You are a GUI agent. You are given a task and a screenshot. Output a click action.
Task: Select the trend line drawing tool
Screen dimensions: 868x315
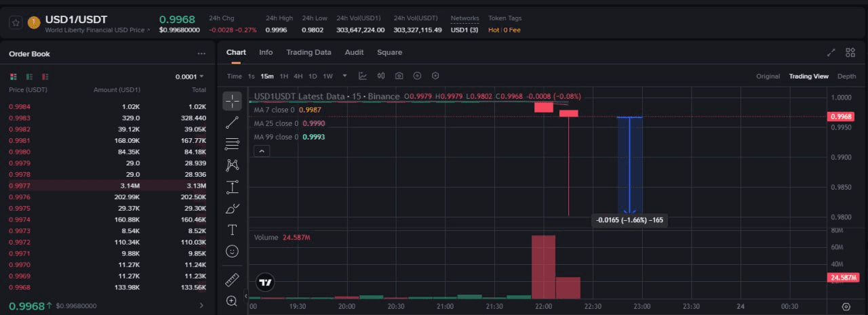232,123
